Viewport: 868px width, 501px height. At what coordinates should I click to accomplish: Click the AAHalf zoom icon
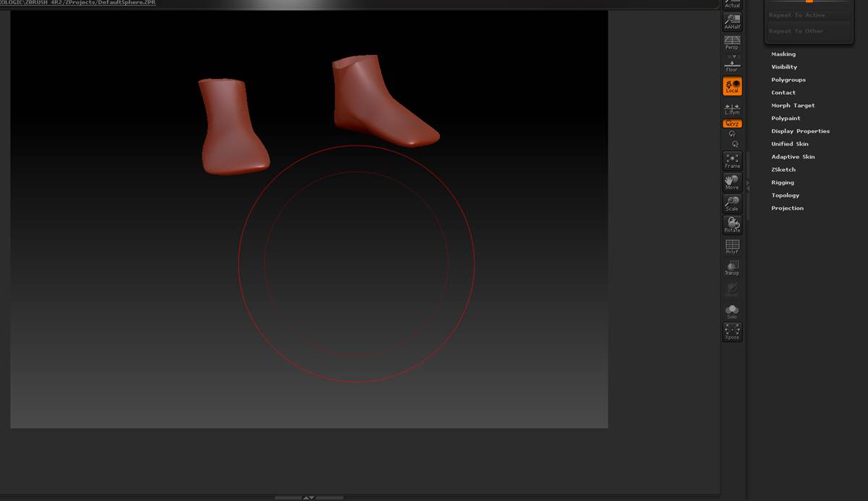coord(732,22)
